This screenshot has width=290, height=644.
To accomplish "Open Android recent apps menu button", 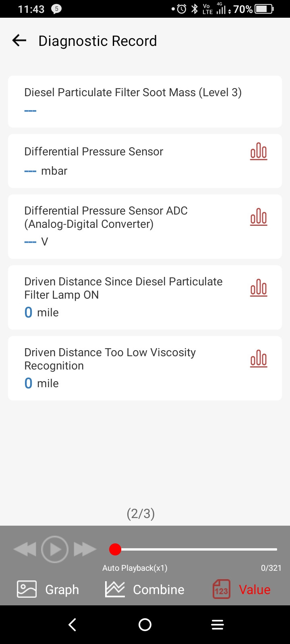I will pos(217,625).
